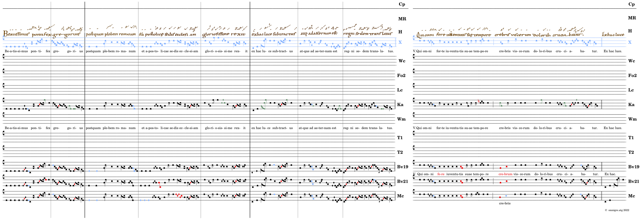Select the Bv19 manuscript label on right

coord(633,167)
